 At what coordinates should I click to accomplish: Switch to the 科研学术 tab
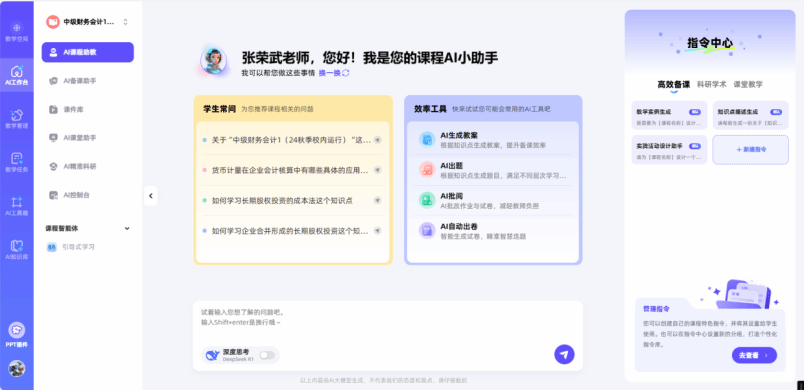click(712, 85)
